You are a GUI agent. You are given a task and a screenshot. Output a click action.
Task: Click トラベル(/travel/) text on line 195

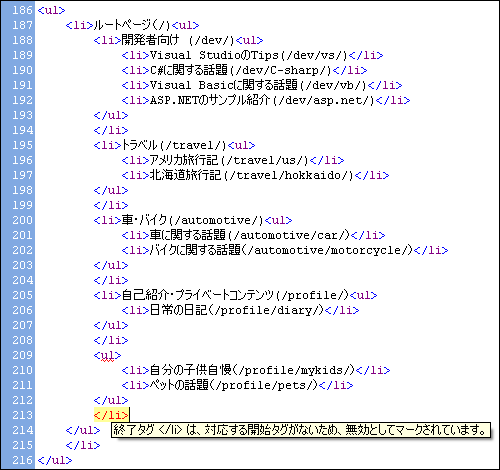coord(174,145)
